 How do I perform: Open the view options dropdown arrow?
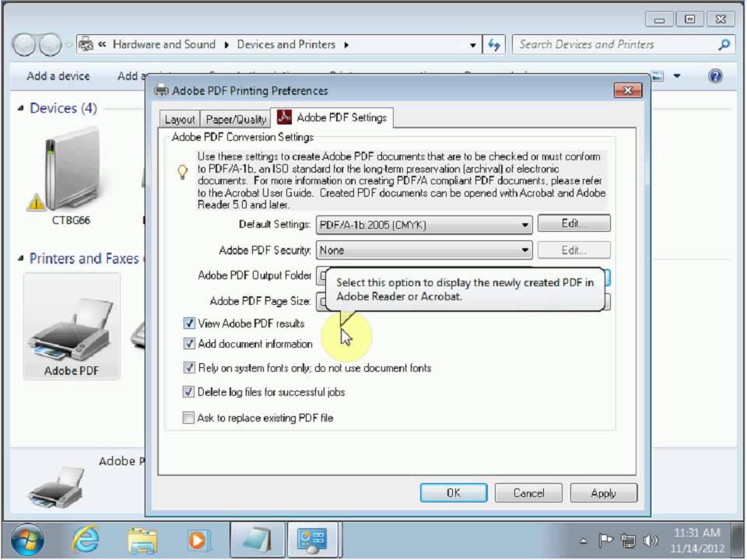pyautogui.click(x=676, y=75)
